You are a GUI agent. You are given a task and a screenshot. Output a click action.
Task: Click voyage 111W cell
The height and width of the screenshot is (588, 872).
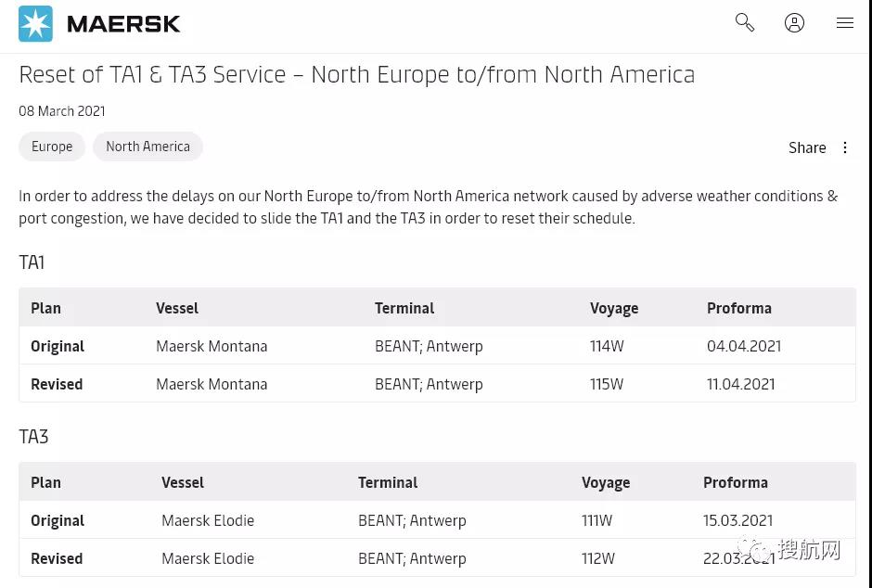click(596, 520)
